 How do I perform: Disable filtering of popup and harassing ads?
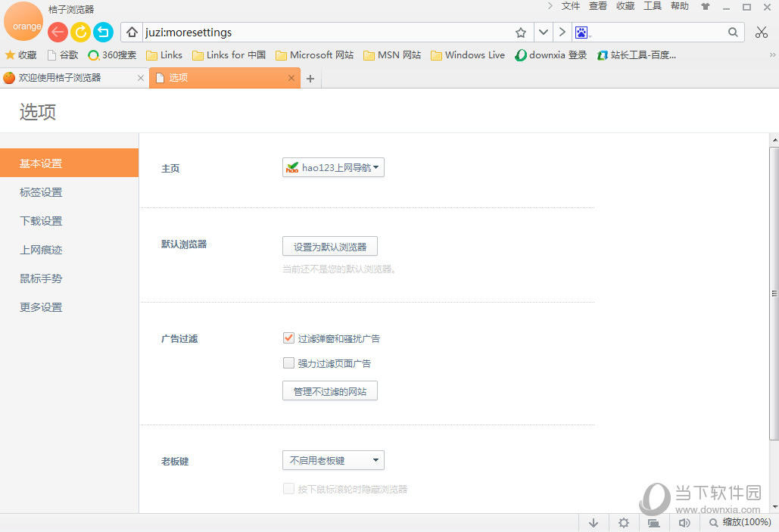pyautogui.click(x=288, y=338)
